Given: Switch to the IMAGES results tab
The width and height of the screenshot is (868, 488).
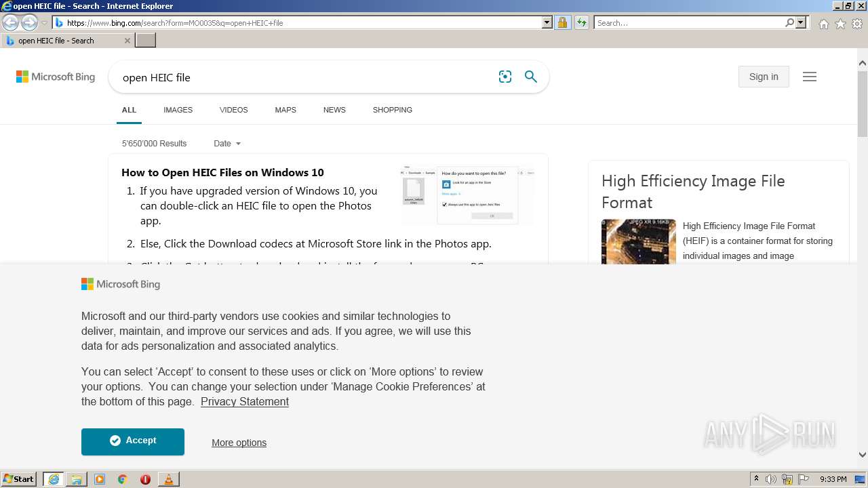Looking at the screenshot, I should 178,110.
